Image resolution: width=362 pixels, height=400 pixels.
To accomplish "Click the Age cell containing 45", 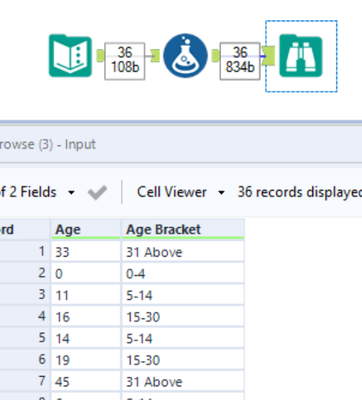I will (86, 381).
